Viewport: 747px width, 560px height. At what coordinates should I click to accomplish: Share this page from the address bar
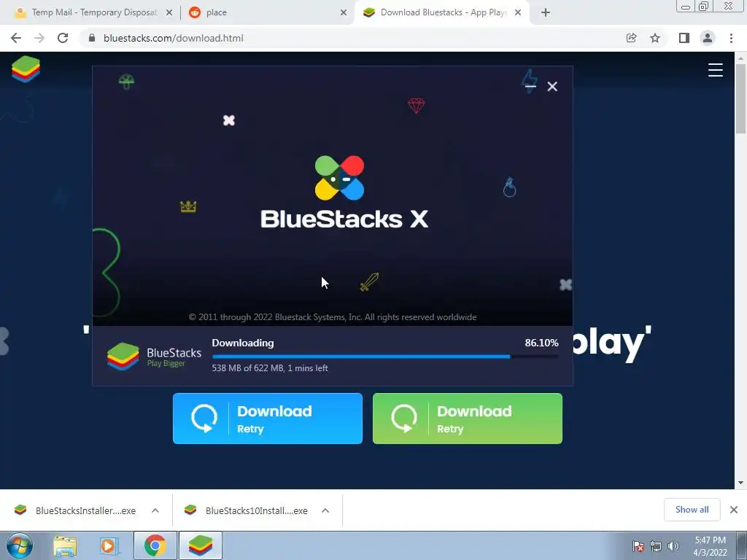point(631,38)
